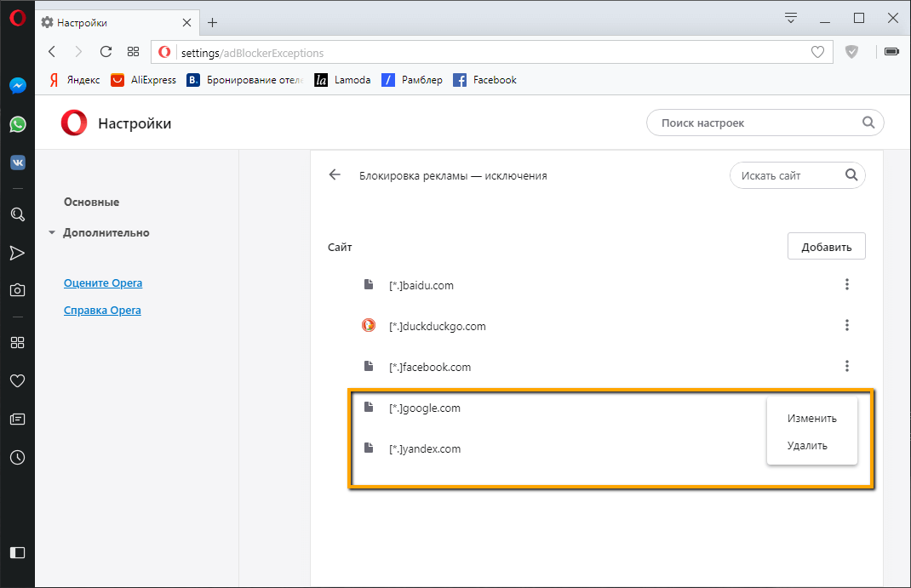Viewport: 911px width, 588px height.
Task: Open more options for baidu.com
Action: (x=847, y=285)
